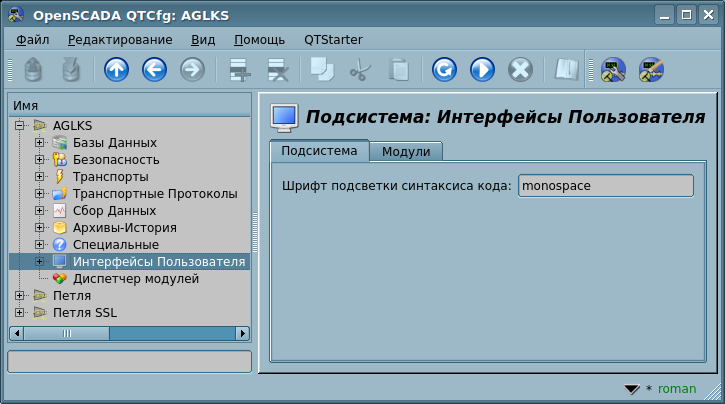Click the Refresh page toolbar icon
This screenshot has height=404, width=725.
tap(444, 70)
